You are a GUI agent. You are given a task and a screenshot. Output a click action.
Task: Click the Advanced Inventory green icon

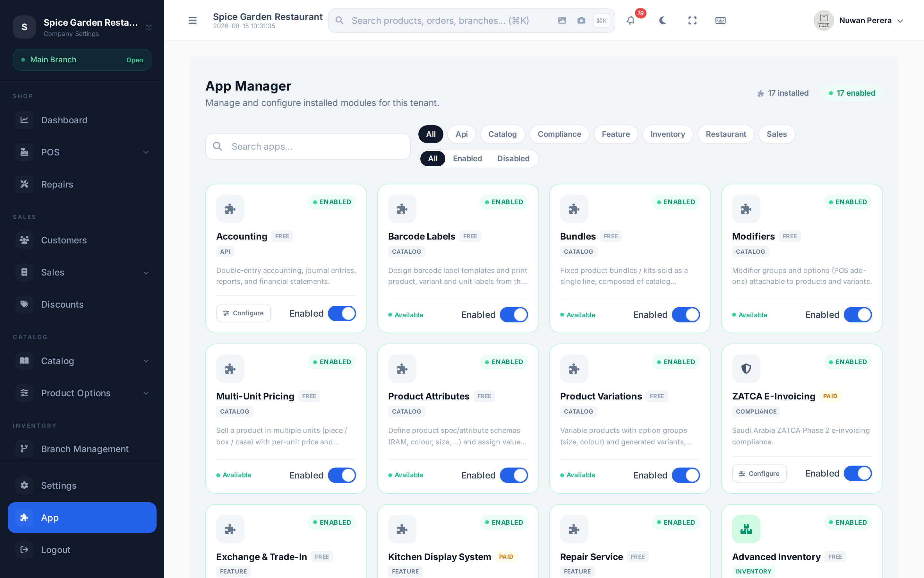coord(746,529)
